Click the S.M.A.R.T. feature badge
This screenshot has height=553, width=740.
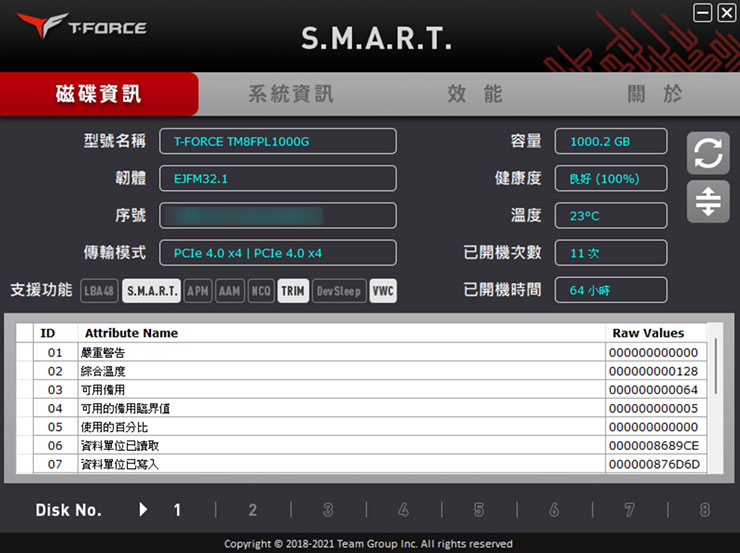(151, 291)
